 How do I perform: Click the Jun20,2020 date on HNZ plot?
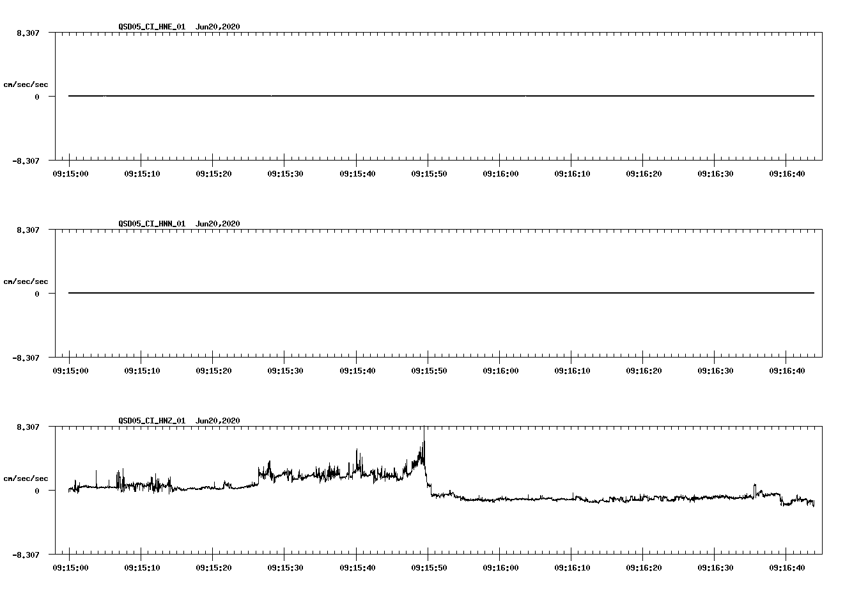218,421
